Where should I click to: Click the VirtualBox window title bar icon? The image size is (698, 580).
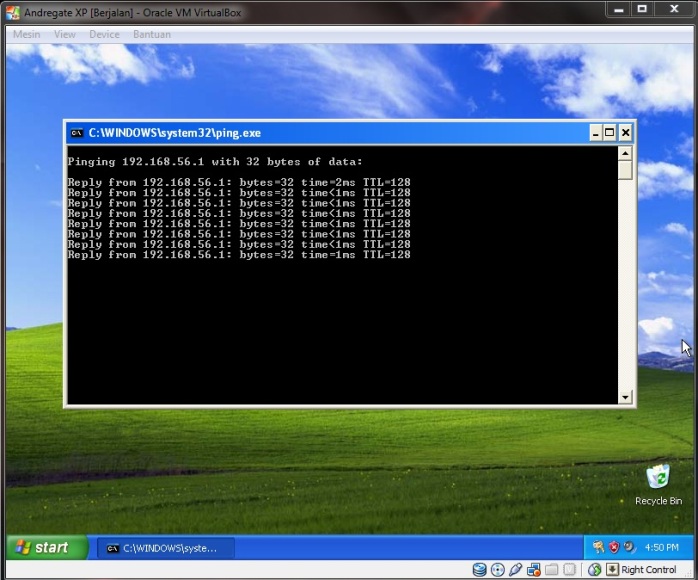tap(13, 12)
